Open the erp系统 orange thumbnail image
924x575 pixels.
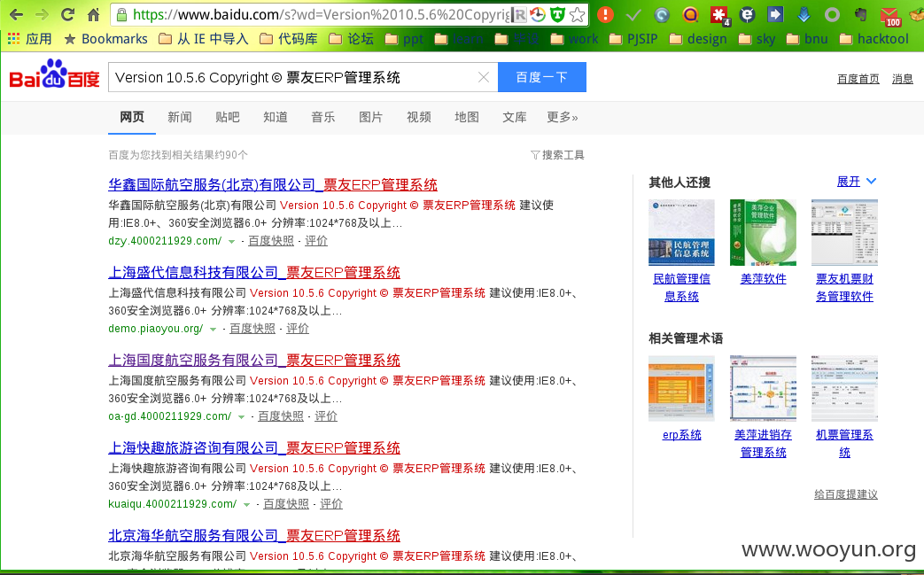click(681, 388)
